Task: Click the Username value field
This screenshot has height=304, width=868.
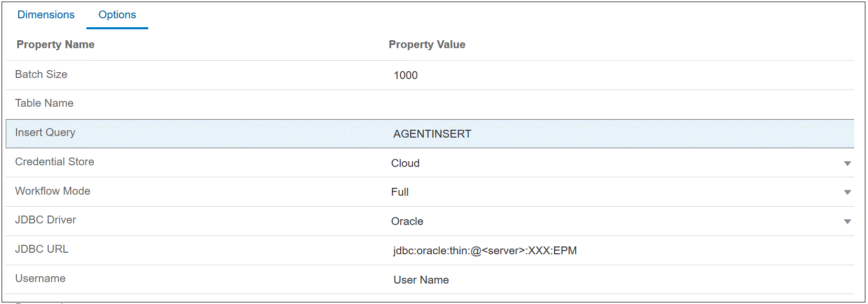Action: (x=421, y=280)
